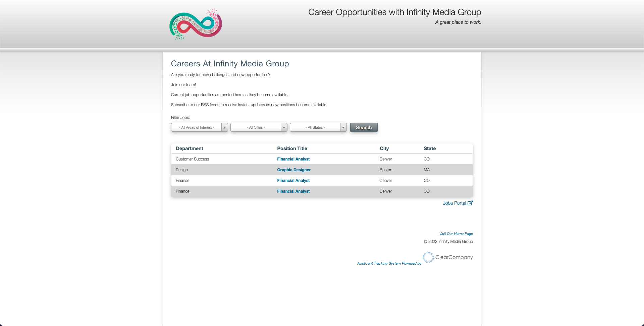The height and width of the screenshot is (326, 644).
Task: Click the Position Title column header
Action: click(292, 148)
